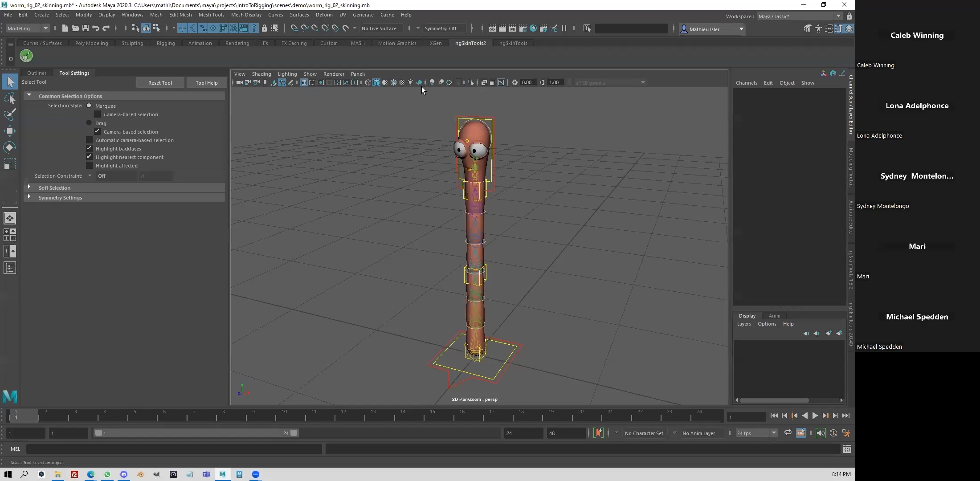
Task: Click the ngSkinTools shelf green icon
Action: (x=26, y=56)
